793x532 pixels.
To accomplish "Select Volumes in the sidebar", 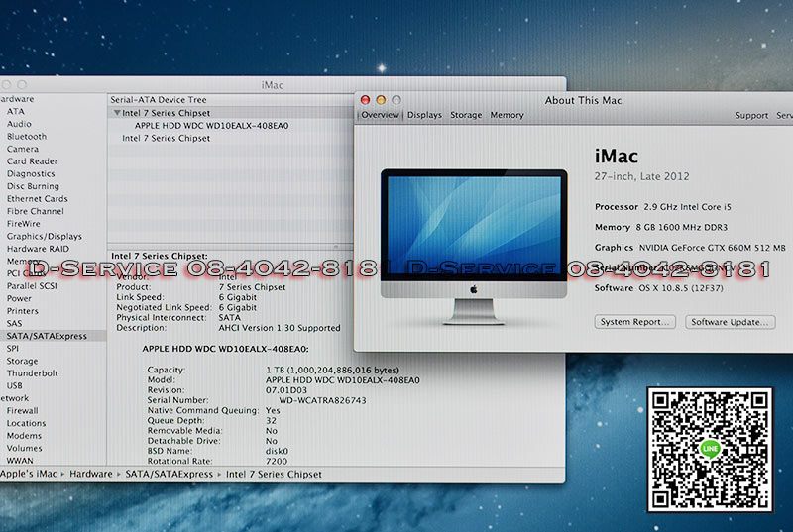I will (x=24, y=448).
